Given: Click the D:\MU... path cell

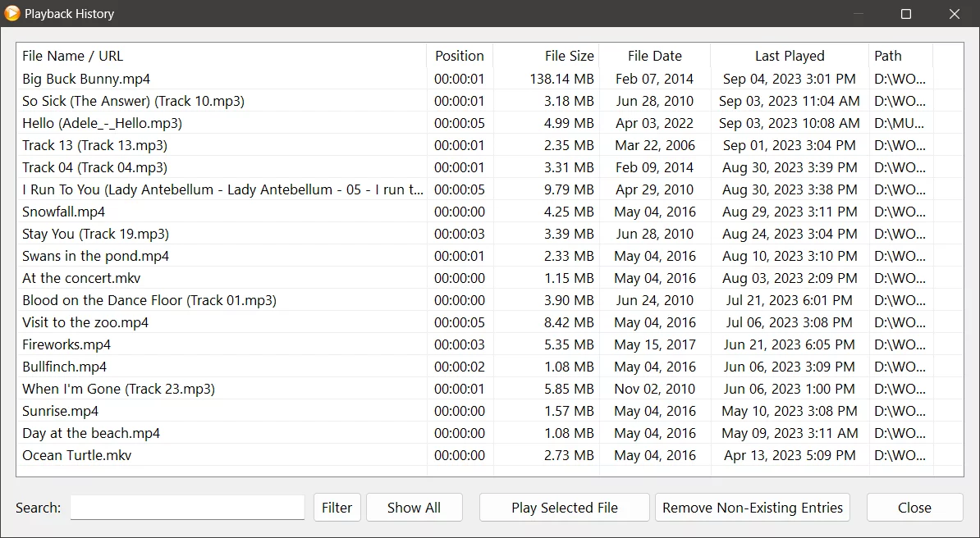Looking at the screenshot, I should 900,123.
